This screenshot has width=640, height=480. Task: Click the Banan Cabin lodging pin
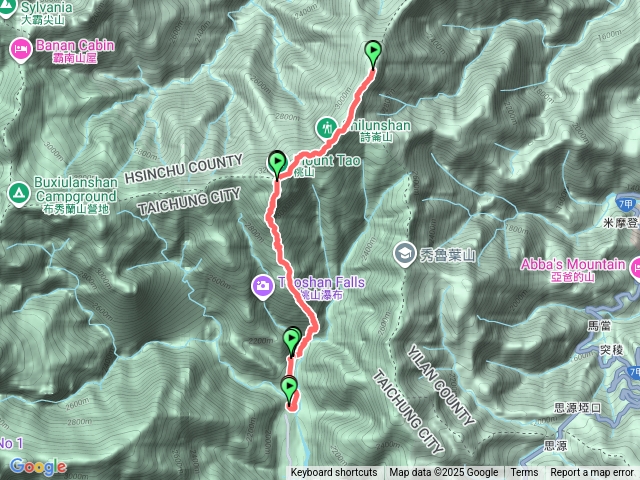(x=20, y=50)
